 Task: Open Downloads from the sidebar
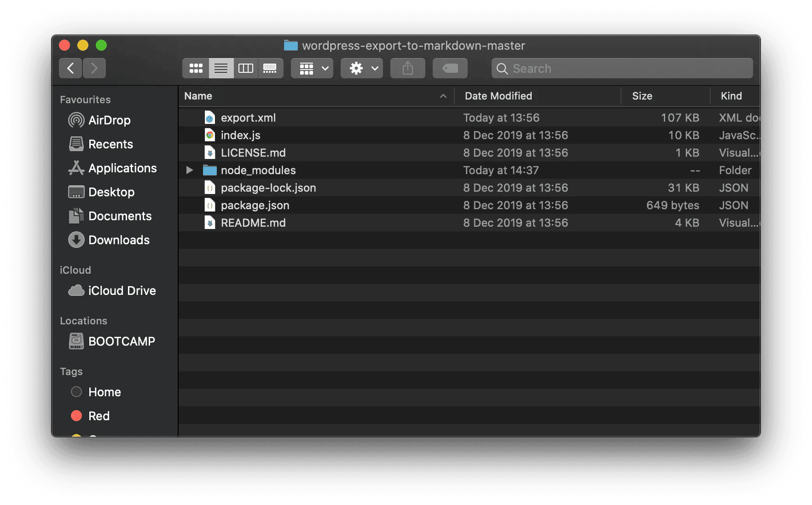point(114,240)
